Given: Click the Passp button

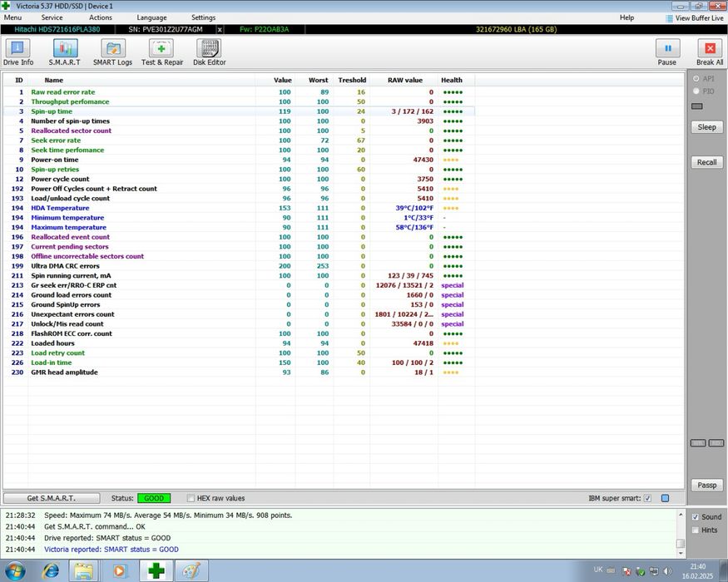Looking at the screenshot, I should click(x=706, y=485).
